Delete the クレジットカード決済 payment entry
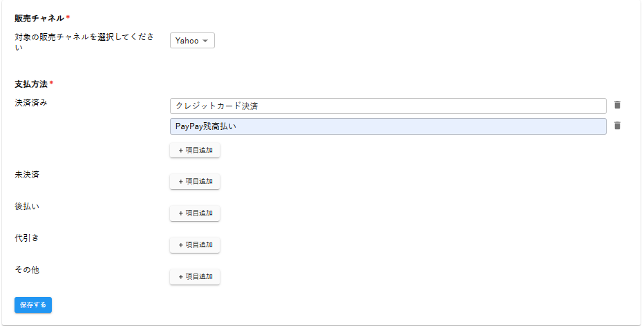 point(617,105)
